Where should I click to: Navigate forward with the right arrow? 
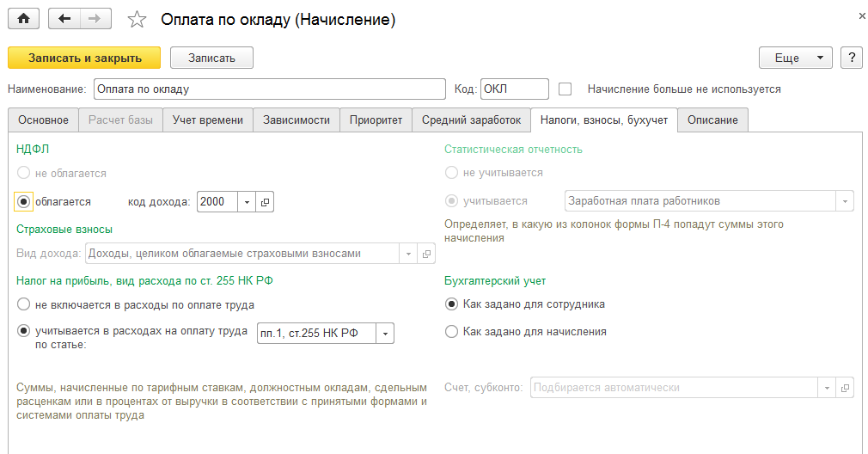95,19
